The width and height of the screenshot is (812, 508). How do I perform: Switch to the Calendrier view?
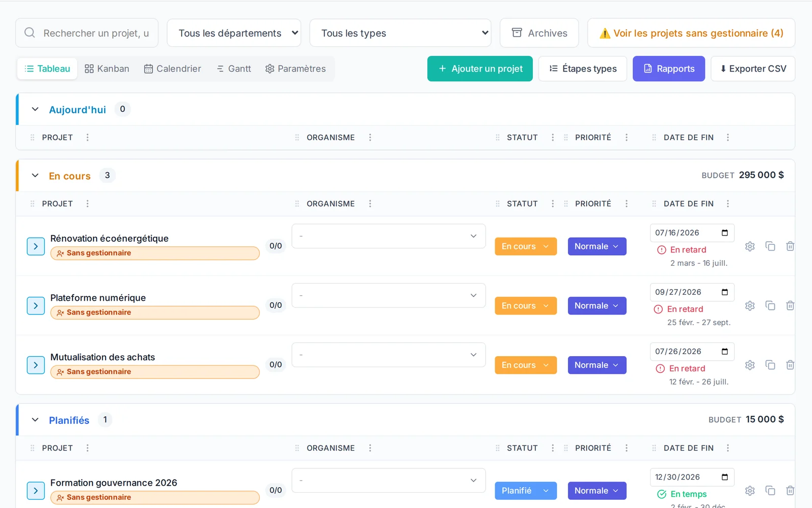173,69
